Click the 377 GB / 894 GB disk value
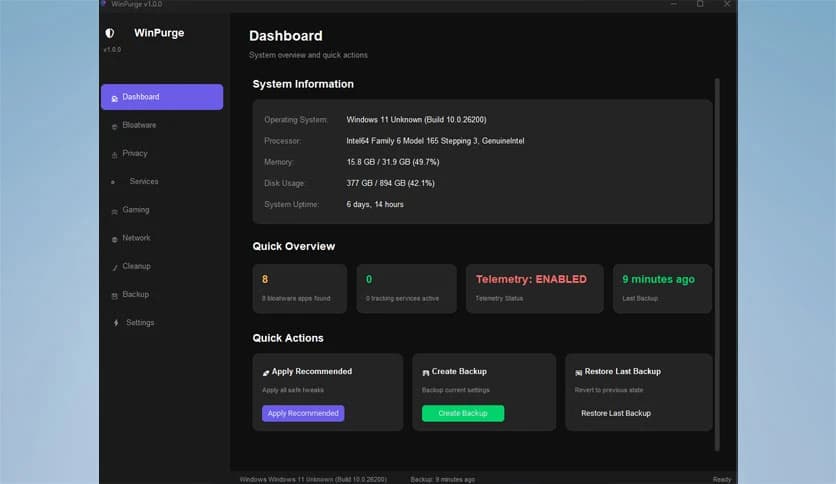 pyautogui.click(x=390, y=183)
